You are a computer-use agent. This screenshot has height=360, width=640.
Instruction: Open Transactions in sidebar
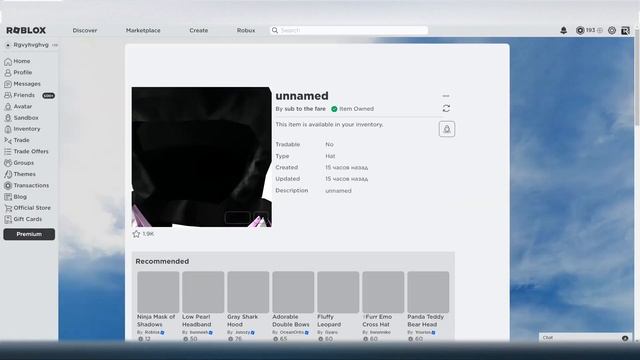(x=27, y=186)
